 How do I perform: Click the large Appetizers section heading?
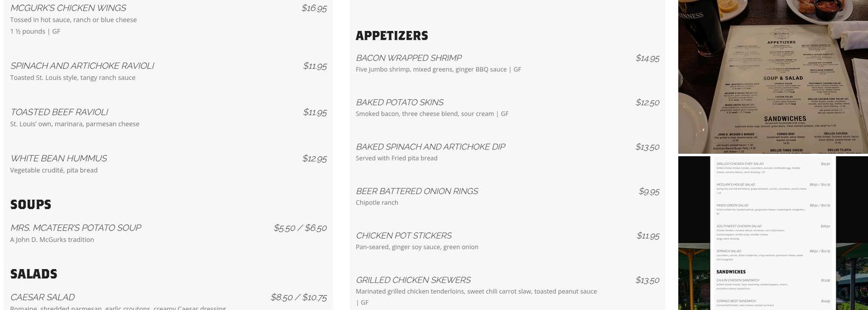[x=392, y=36]
